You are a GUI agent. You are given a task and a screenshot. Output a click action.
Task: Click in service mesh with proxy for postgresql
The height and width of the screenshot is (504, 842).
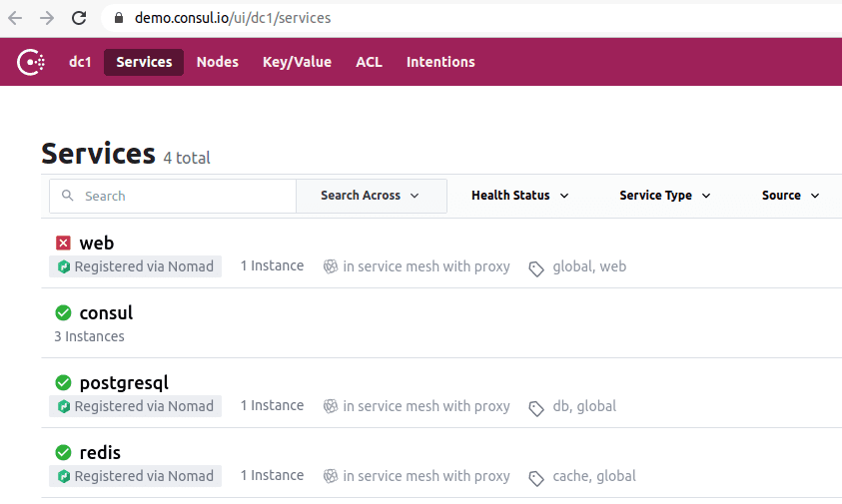[426, 406]
